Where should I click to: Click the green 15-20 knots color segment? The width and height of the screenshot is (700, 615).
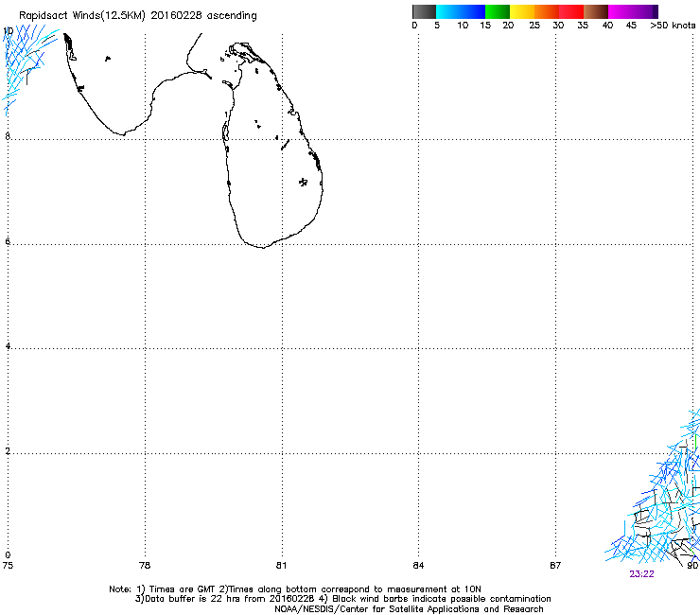tap(498, 11)
